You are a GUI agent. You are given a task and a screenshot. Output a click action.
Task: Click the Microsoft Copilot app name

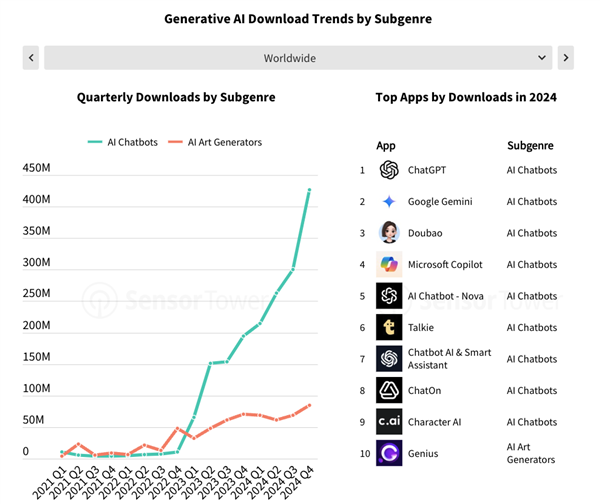tap(445, 264)
